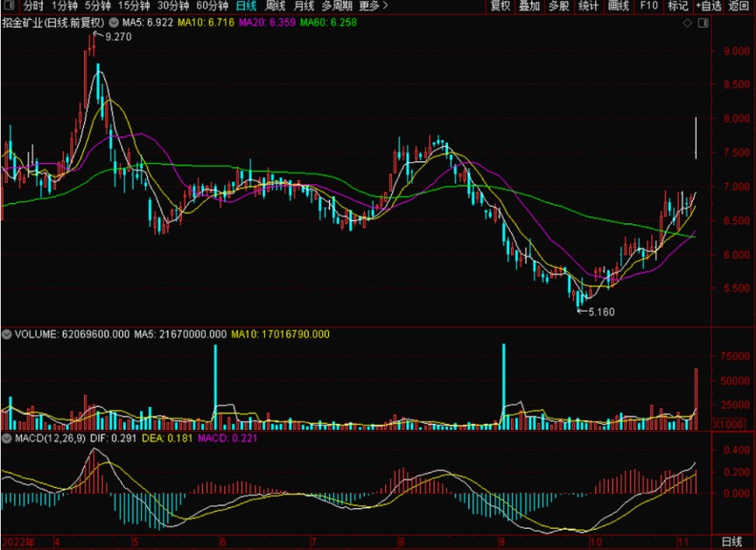The height and width of the screenshot is (550, 756).
Task: Toggle the 叠加 overlay option
Action: click(529, 6)
